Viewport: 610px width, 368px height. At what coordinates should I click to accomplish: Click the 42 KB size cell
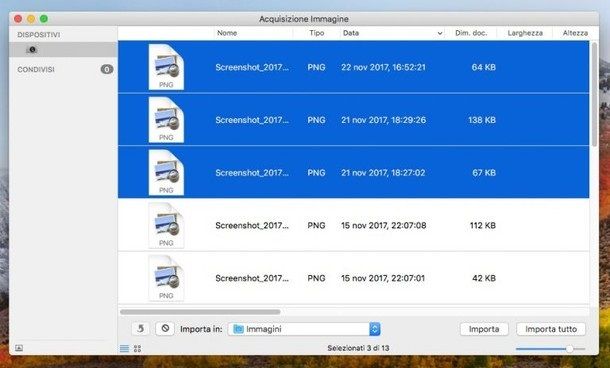484,278
